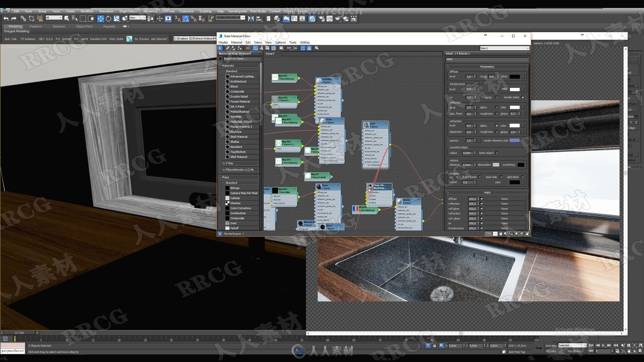This screenshot has height=362, width=644.
Task: Open the Graph Editors menu
Action: (128, 11)
